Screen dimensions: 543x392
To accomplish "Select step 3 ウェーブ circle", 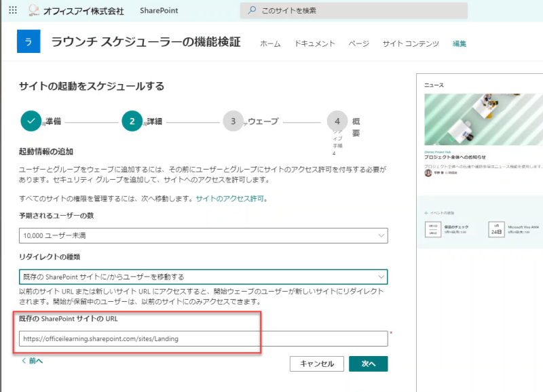I will [233, 121].
